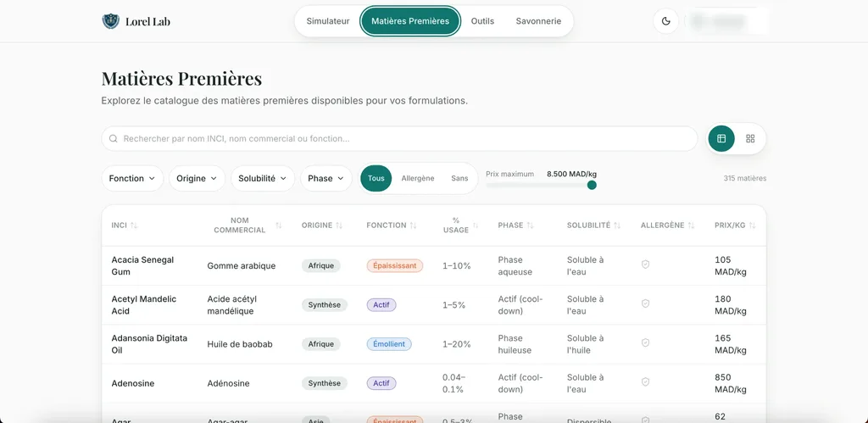Select the Adansonia Digitata Oil row name
The width and height of the screenshot is (868, 423).
(x=149, y=344)
